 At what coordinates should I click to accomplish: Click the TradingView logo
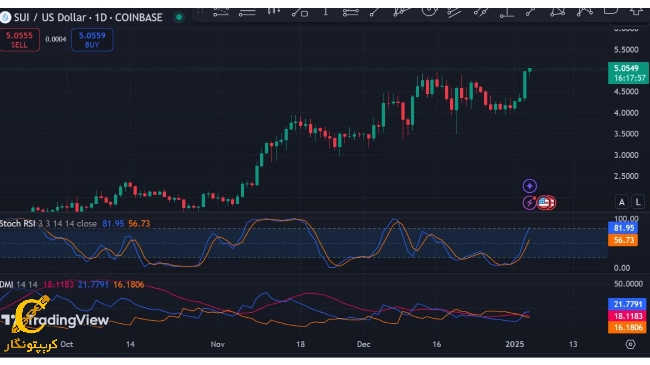pos(55,320)
